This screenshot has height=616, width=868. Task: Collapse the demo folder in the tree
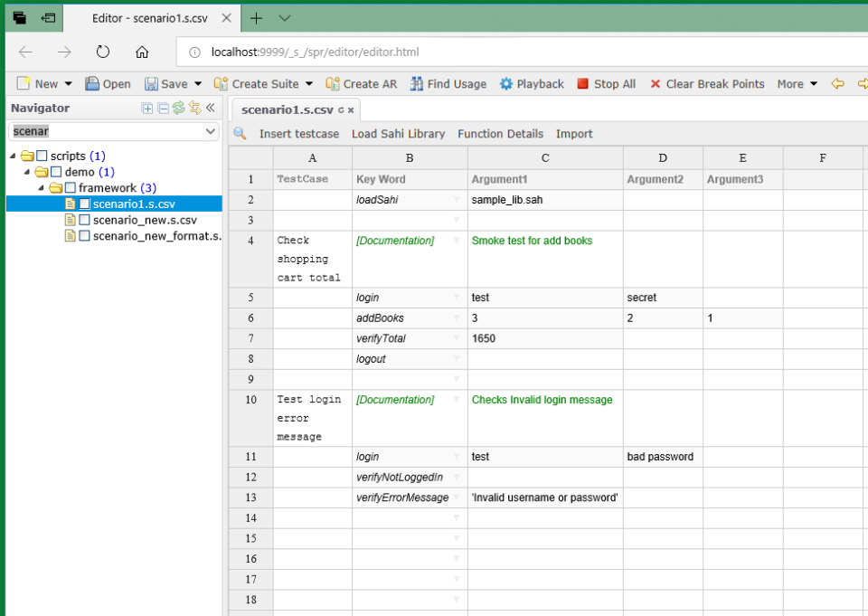(27, 172)
